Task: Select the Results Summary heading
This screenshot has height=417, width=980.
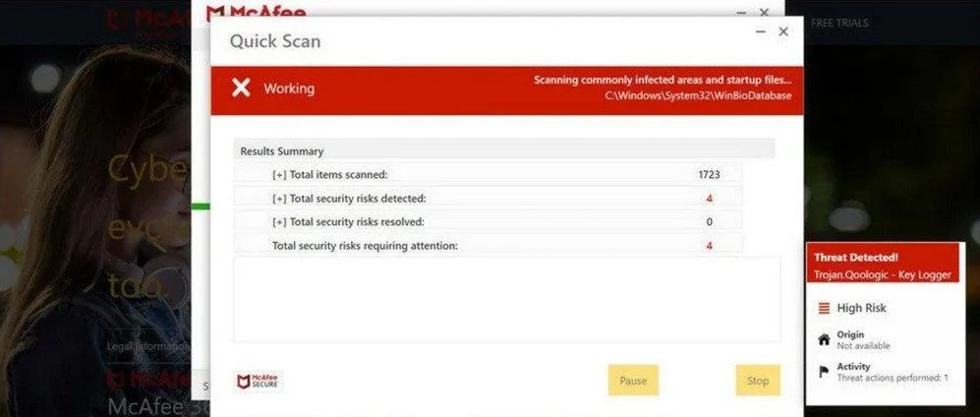Action: pyautogui.click(x=282, y=151)
